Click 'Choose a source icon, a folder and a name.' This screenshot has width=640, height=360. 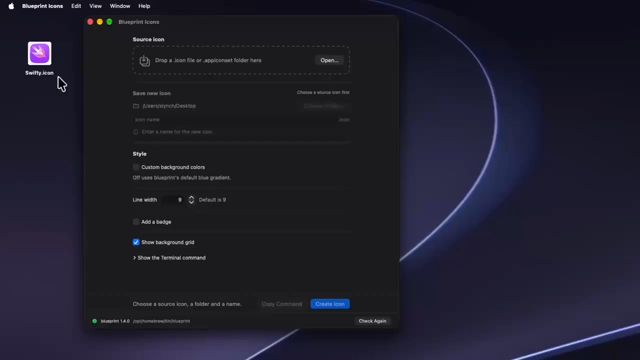point(187,304)
